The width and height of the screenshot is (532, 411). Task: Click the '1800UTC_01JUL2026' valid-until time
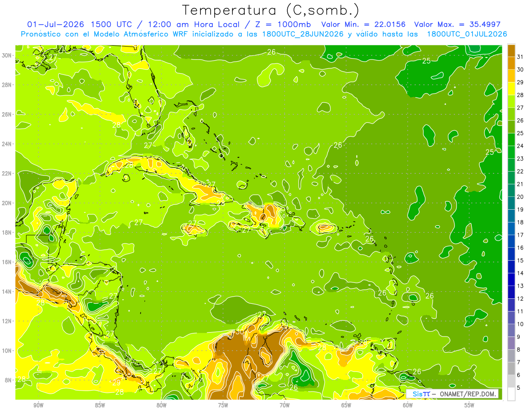[x=467, y=34]
